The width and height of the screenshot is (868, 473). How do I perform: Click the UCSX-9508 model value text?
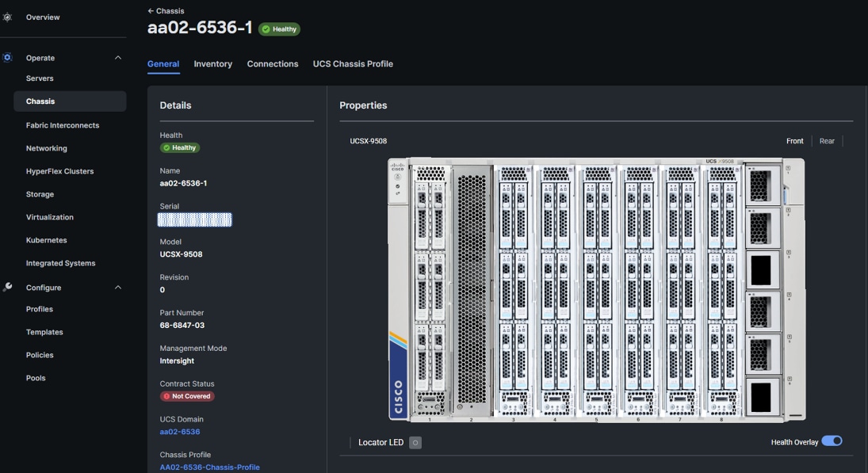(181, 254)
